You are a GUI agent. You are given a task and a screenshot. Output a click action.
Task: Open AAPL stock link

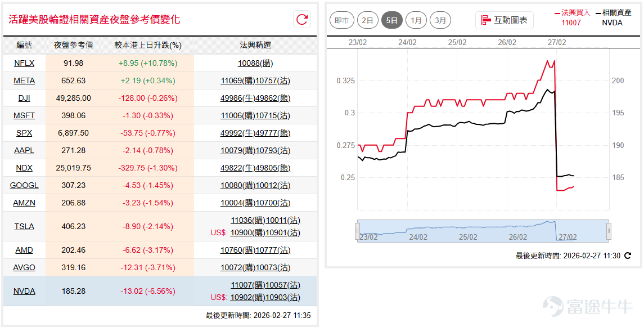pos(24,150)
